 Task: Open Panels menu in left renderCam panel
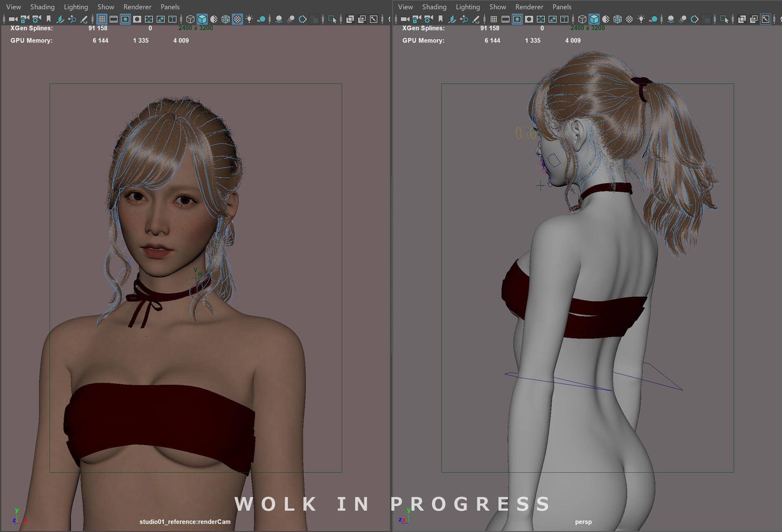[x=170, y=7]
